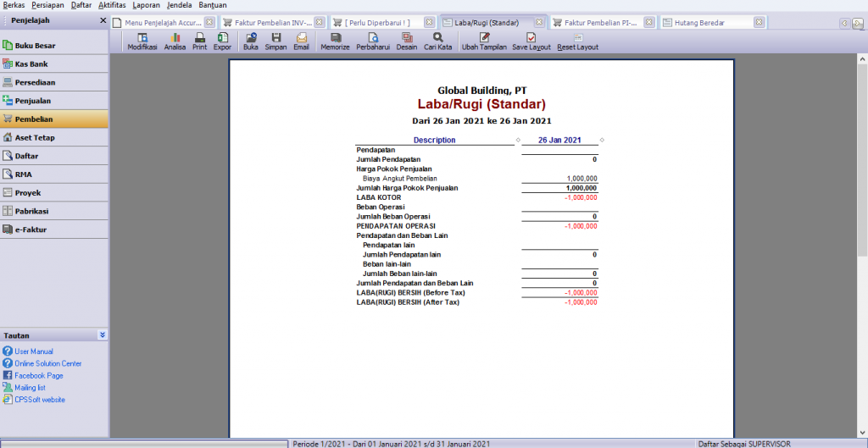Click the Save Layout icon
Screen dimensions: 868x448
pos(531,42)
